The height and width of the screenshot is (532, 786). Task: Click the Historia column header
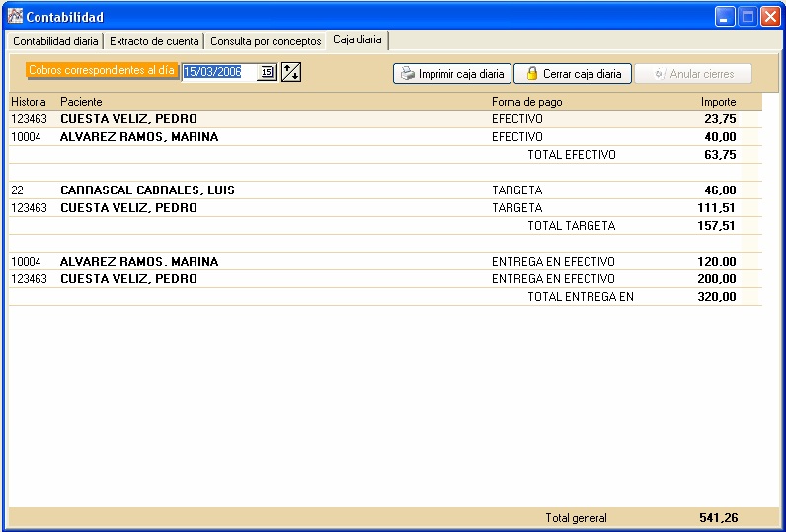[x=29, y=102]
